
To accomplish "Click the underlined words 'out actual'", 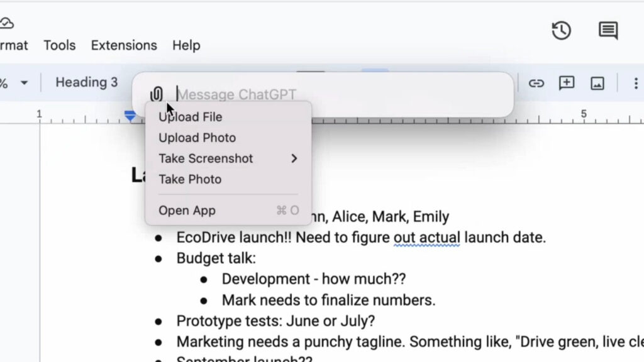I will click(x=427, y=238).
